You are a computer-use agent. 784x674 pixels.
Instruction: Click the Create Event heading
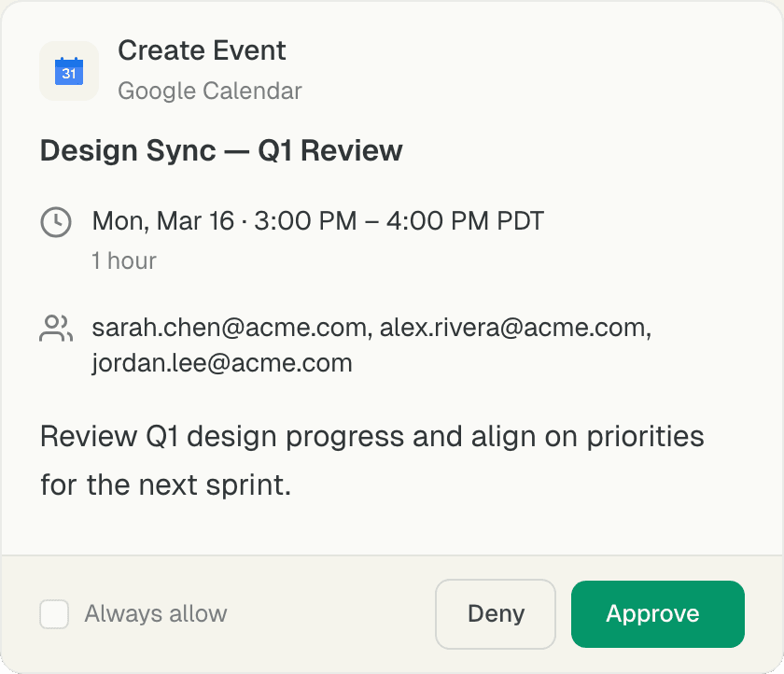point(202,50)
